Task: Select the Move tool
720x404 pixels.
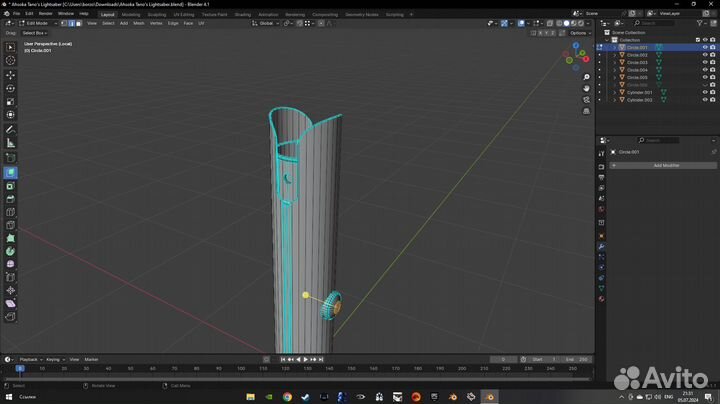Action: 10,75
